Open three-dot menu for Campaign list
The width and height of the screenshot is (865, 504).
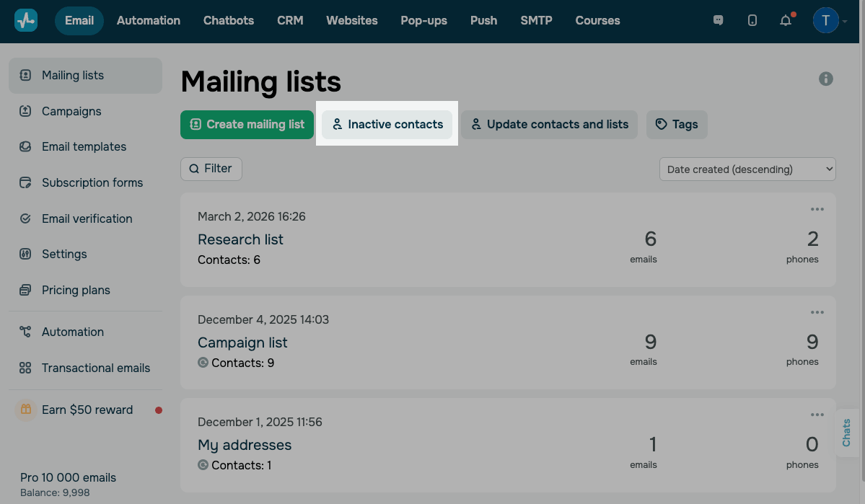[x=817, y=312]
